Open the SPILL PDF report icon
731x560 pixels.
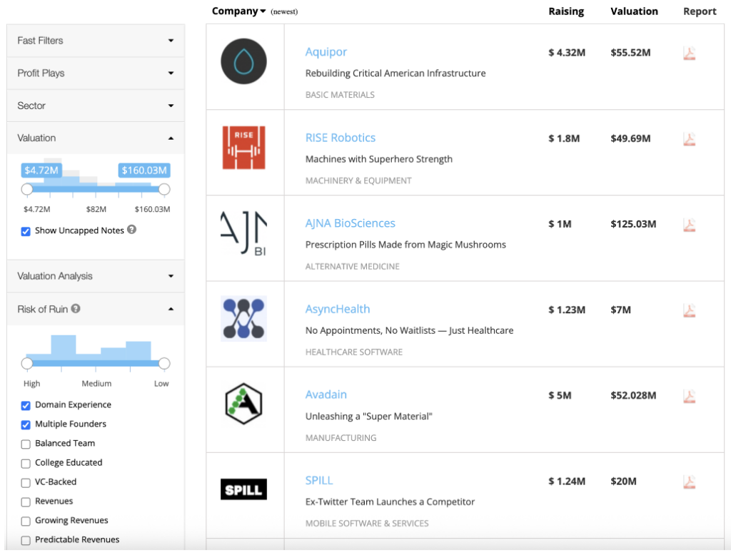click(689, 482)
